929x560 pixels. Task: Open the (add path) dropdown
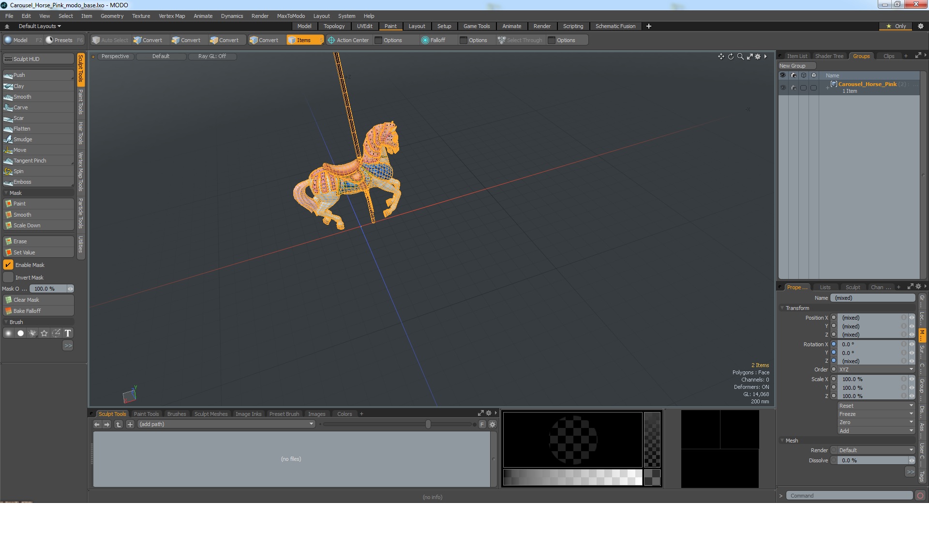coord(226,424)
